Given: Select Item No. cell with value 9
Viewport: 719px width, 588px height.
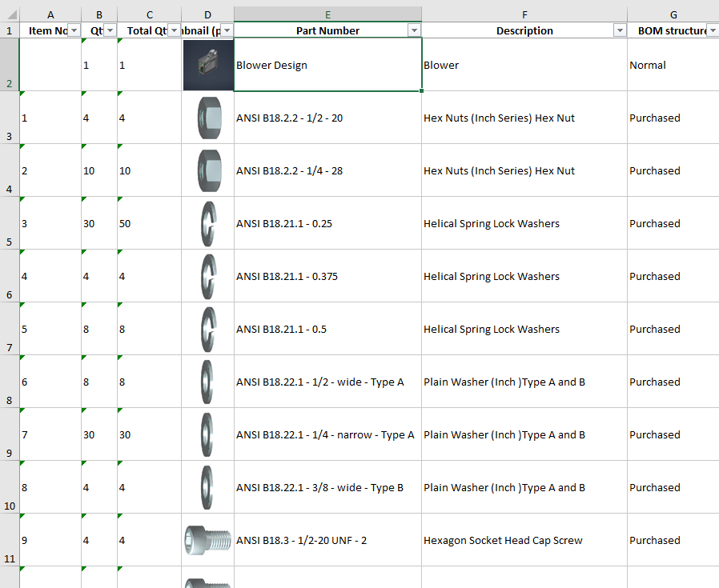Looking at the screenshot, I should coord(50,540).
